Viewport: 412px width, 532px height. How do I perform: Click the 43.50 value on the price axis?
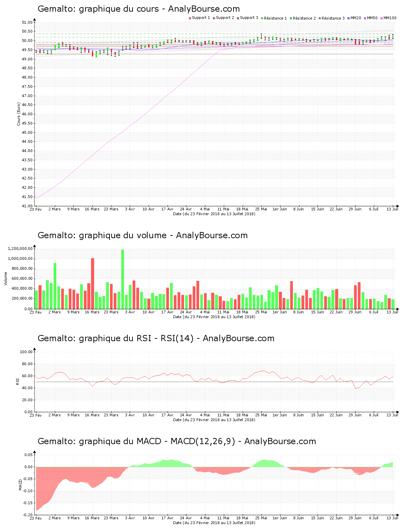point(27,160)
